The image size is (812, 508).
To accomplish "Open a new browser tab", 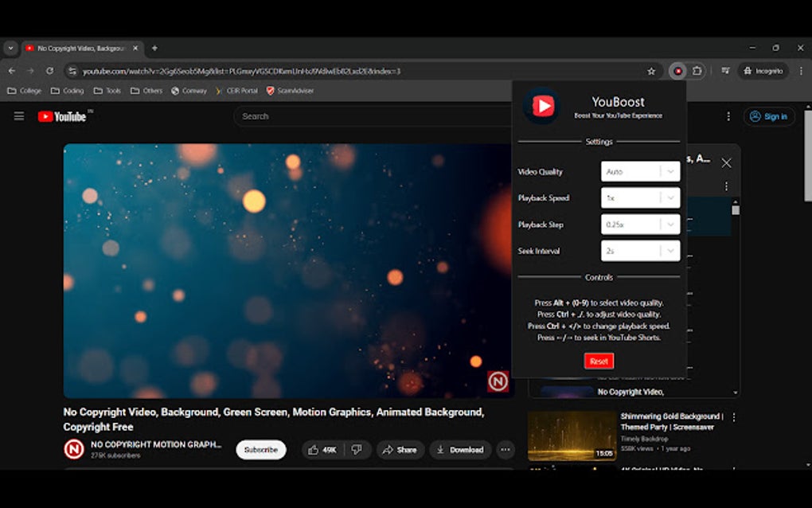I will pos(154,48).
